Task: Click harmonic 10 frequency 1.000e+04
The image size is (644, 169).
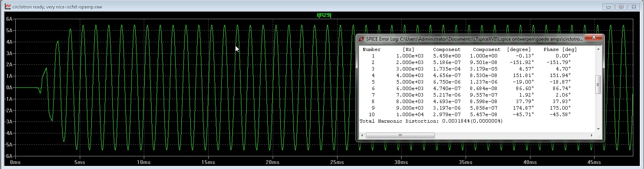Action: (410, 115)
